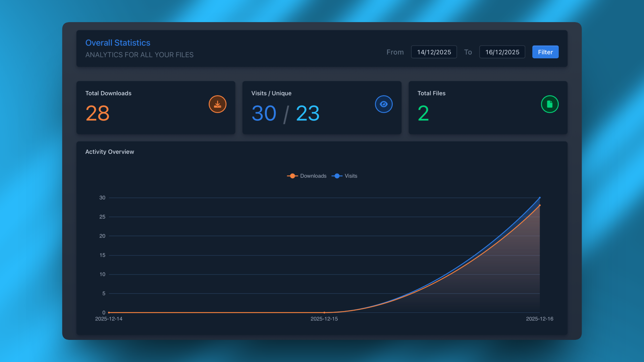Click the orange download icon
Image resolution: width=644 pixels, height=362 pixels.
(217, 104)
